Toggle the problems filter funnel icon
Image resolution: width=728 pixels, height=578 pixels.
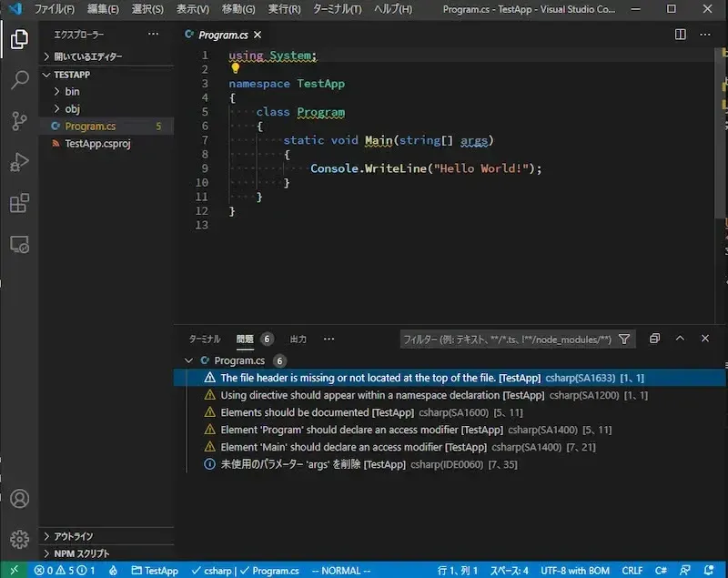tap(624, 339)
